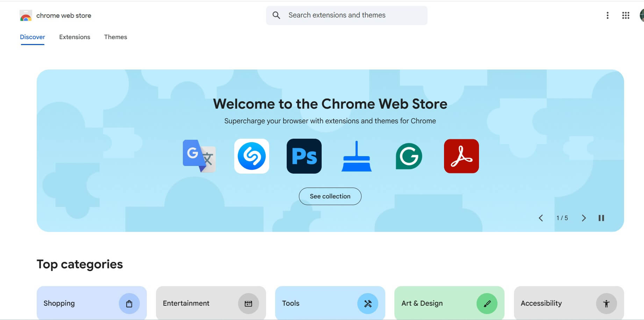Click the Photoshop extension icon

tap(304, 156)
